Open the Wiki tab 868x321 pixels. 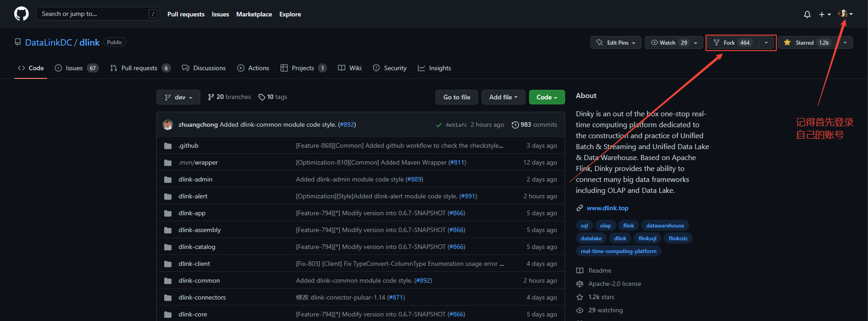point(349,68)
